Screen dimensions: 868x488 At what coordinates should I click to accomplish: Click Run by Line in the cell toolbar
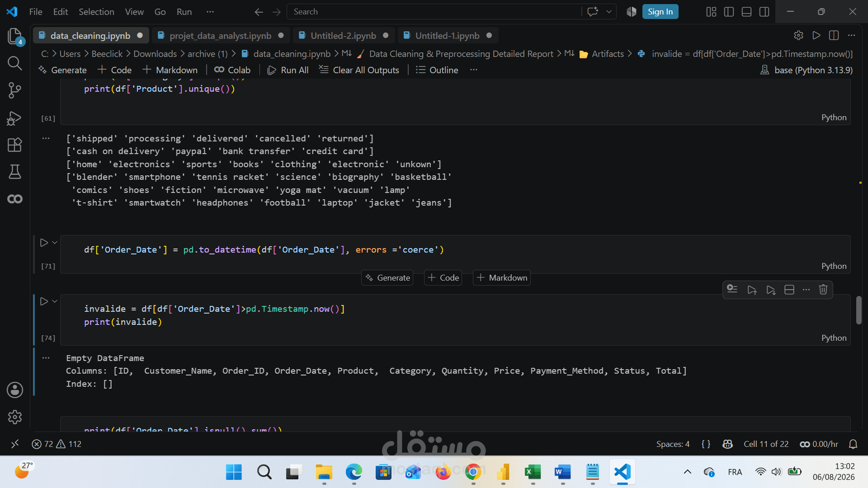[732, 290]
